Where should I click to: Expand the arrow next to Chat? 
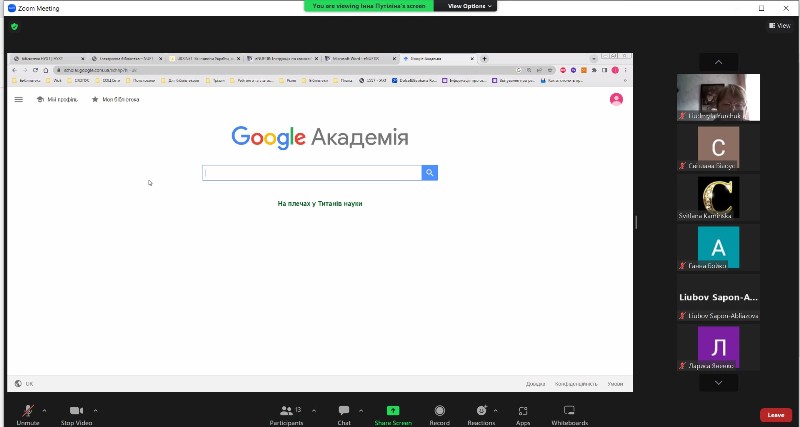(x=361, y=410)
